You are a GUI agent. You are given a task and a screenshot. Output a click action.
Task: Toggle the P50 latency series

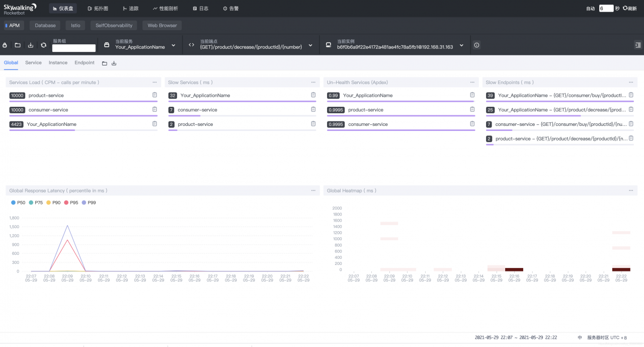tap(18, 202)
